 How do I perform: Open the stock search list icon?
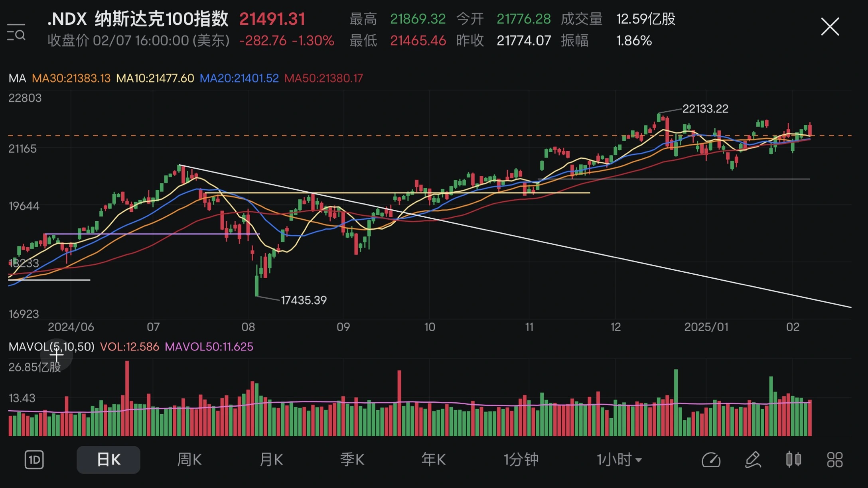(x=16, y=32)
